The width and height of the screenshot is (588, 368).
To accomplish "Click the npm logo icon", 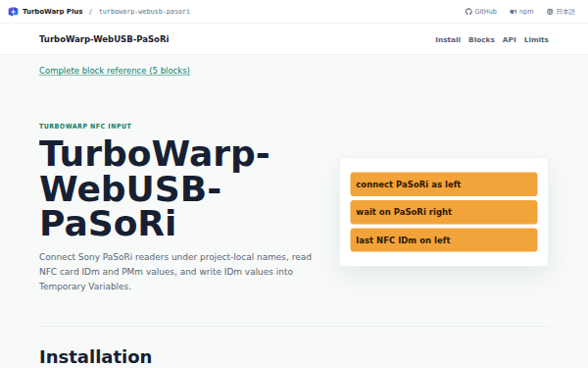I will [x=513, y=12].
